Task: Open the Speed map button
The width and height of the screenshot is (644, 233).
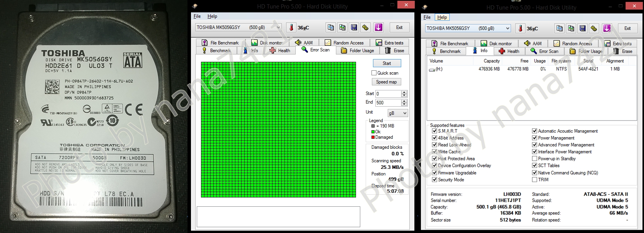Action: coord(387,82)
